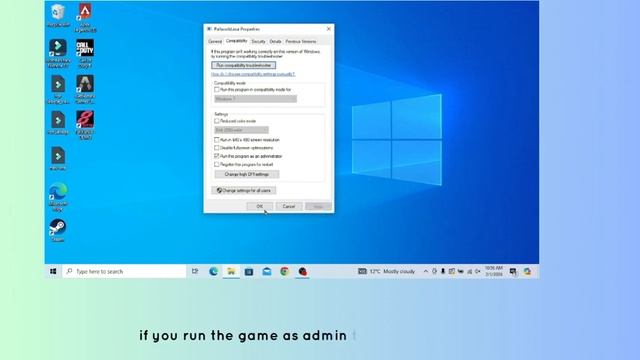Open the notification center icon
The image size is (640, 360).
coord(513,271)
